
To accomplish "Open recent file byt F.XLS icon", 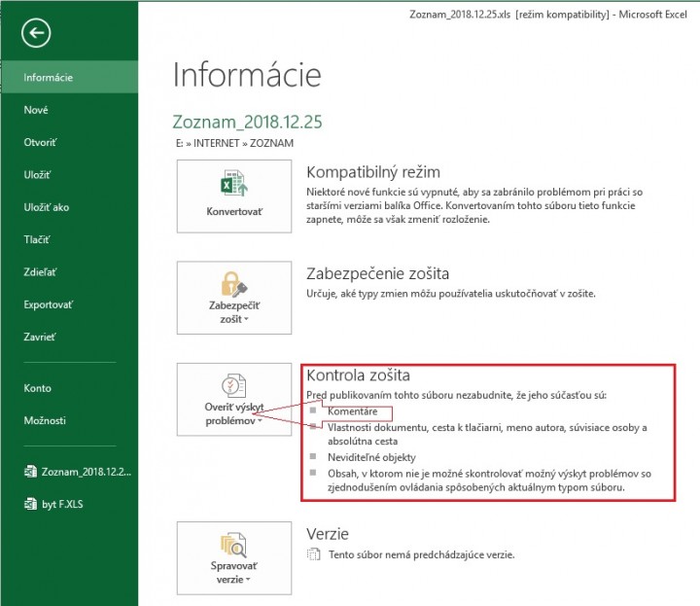I will [x=31, y=504].
